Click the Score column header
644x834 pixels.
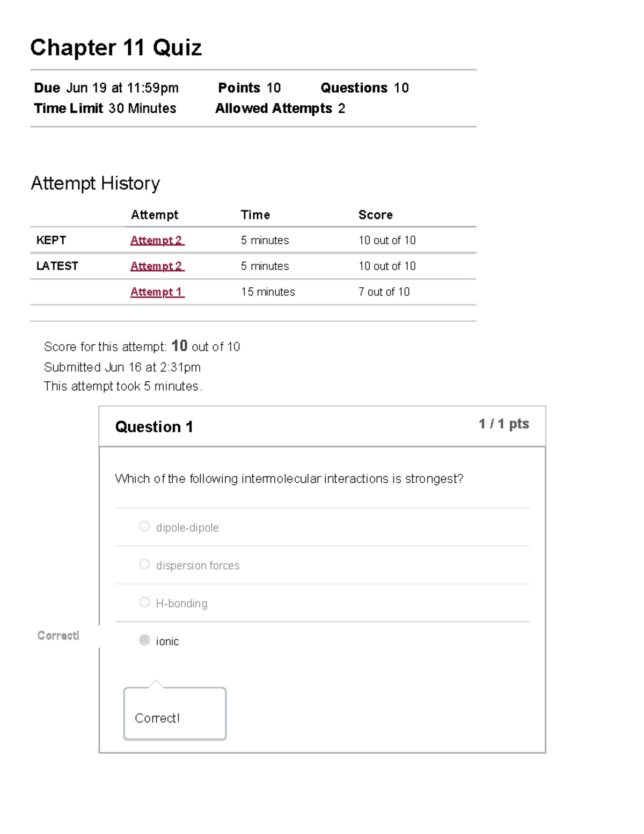[376, 214]
